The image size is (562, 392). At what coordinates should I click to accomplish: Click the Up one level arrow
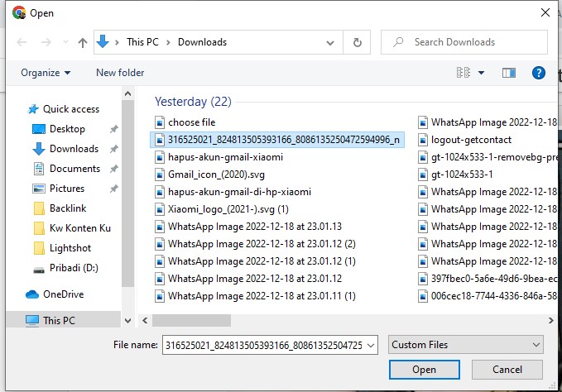point(83,42)
